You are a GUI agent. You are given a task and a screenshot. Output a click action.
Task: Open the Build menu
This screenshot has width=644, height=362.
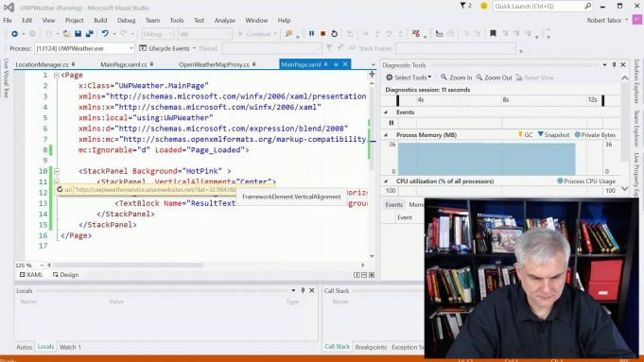click(100, 20)
